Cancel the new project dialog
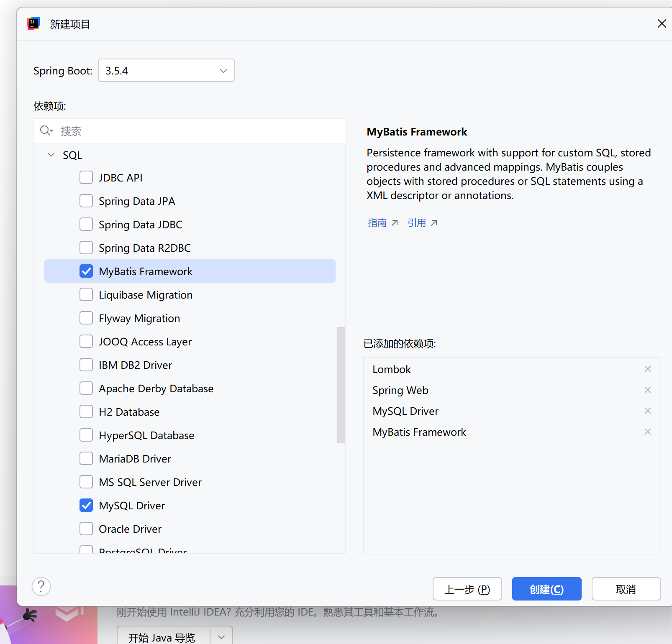This screenshot has width=672, height=644. pos(626,589)
